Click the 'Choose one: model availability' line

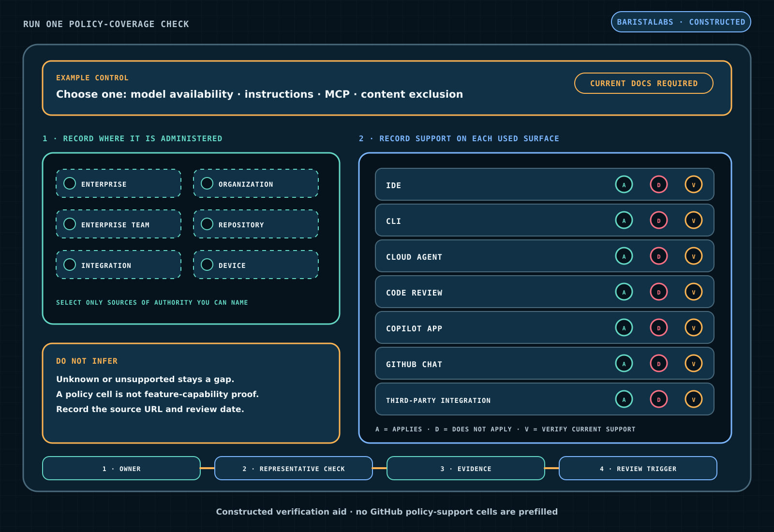pos(259,94)
